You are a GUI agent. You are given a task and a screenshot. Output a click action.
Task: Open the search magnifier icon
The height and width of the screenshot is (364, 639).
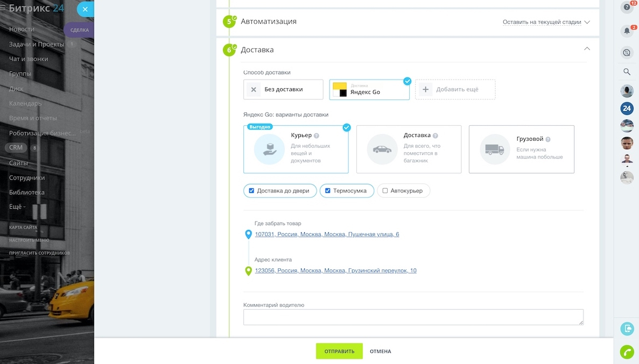(x=626, y=71)
